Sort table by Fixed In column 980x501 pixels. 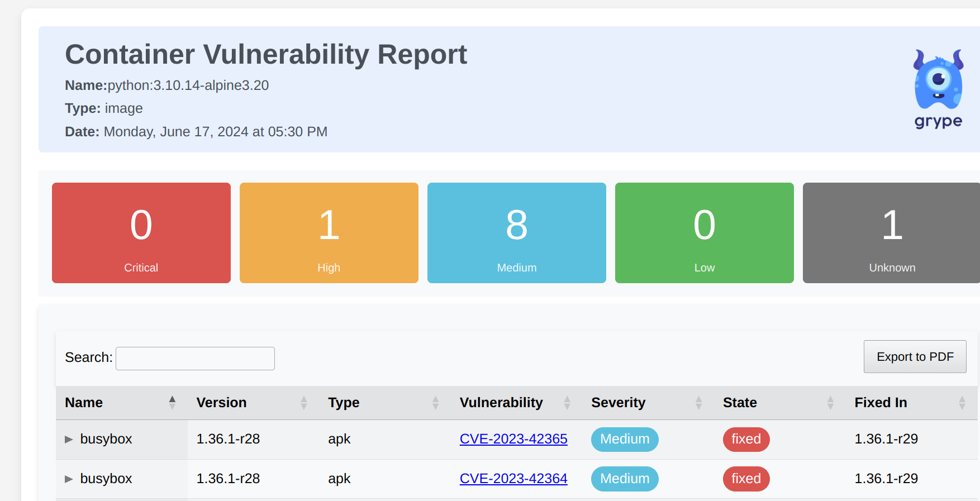881,403
